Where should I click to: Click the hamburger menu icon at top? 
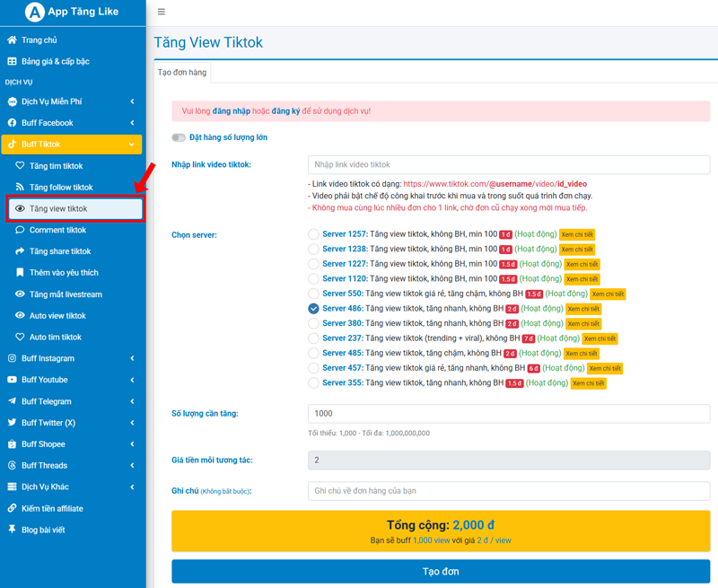pyautogui.click(x=162, y=12)
